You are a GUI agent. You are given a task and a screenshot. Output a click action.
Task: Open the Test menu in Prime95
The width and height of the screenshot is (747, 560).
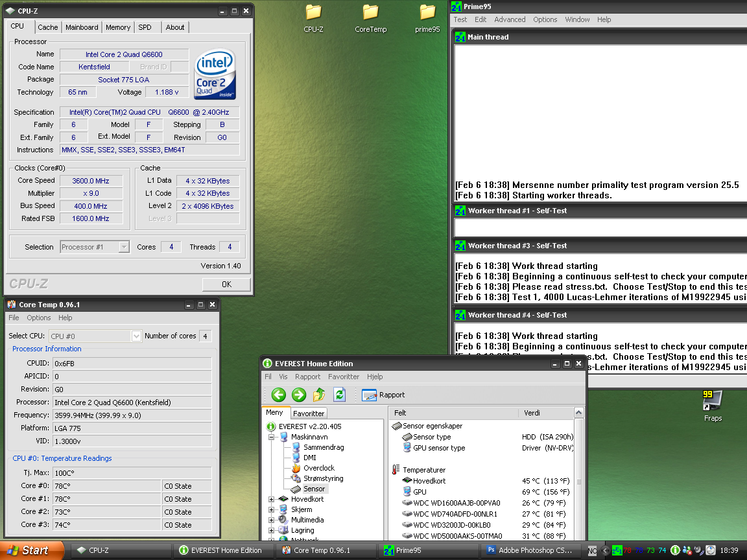tap(460, 19)
